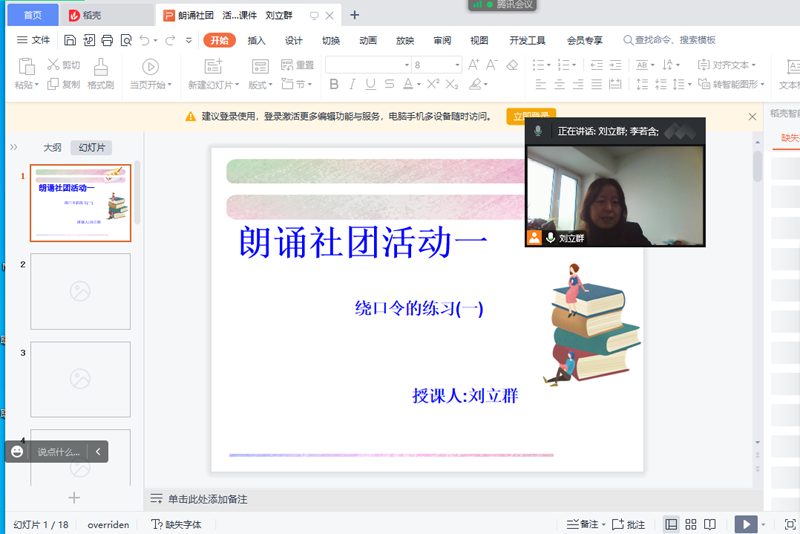The height and width of the screenshot is (534, 800).
Task: Go to 首页 home tab
Action: (33, 15)
